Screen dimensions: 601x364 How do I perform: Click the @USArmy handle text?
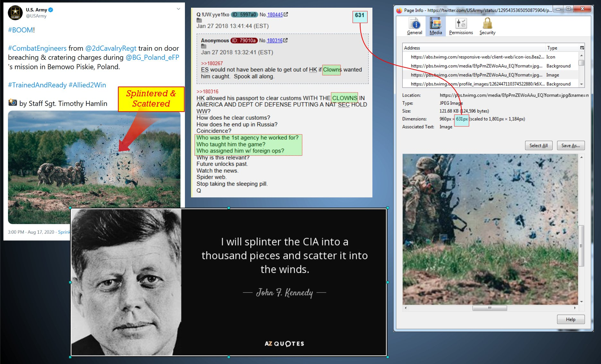tap(36, 16)
